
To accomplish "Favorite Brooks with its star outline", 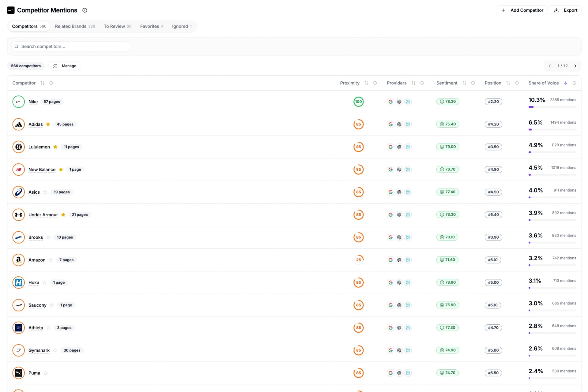I will (x=48, y=237).
